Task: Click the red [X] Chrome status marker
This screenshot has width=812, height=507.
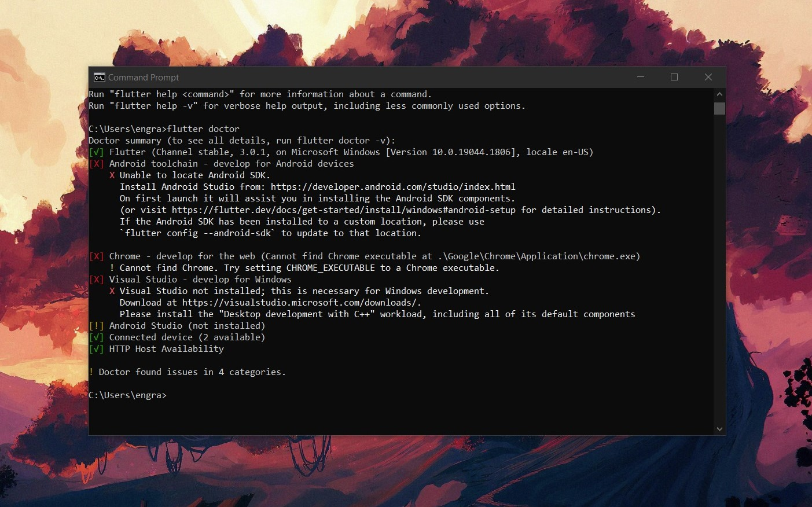Action: [x=96, y=256]
